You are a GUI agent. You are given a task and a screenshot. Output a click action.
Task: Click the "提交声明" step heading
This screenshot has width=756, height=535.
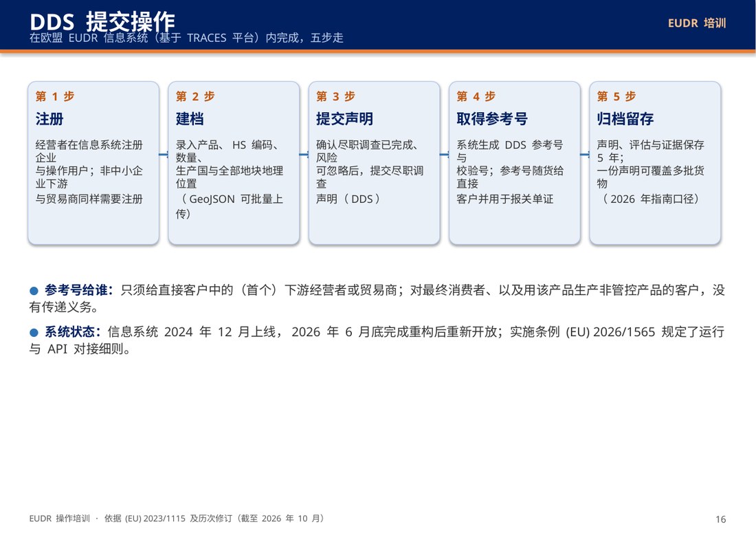tap(344, 119)
